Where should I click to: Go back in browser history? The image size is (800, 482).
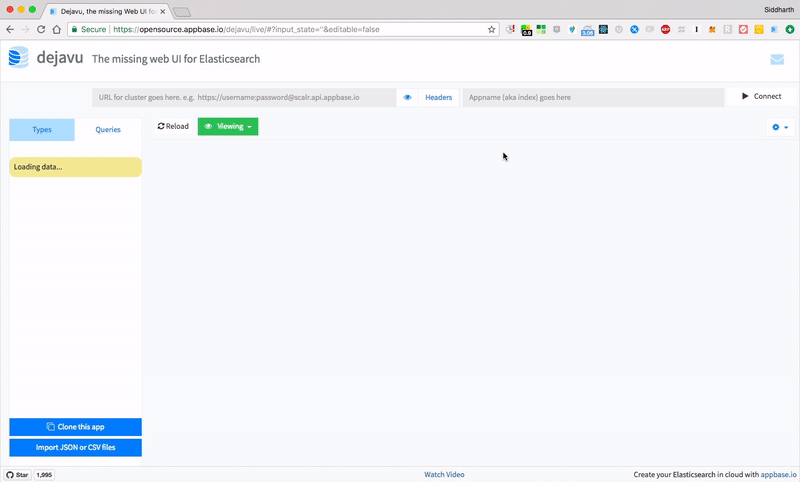pos(10,30)
